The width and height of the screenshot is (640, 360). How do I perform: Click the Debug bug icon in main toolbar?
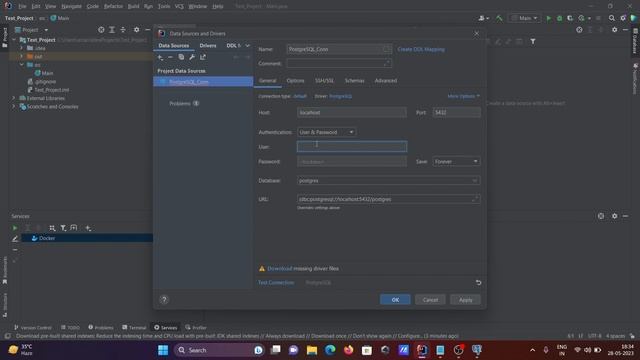(560, 18)
